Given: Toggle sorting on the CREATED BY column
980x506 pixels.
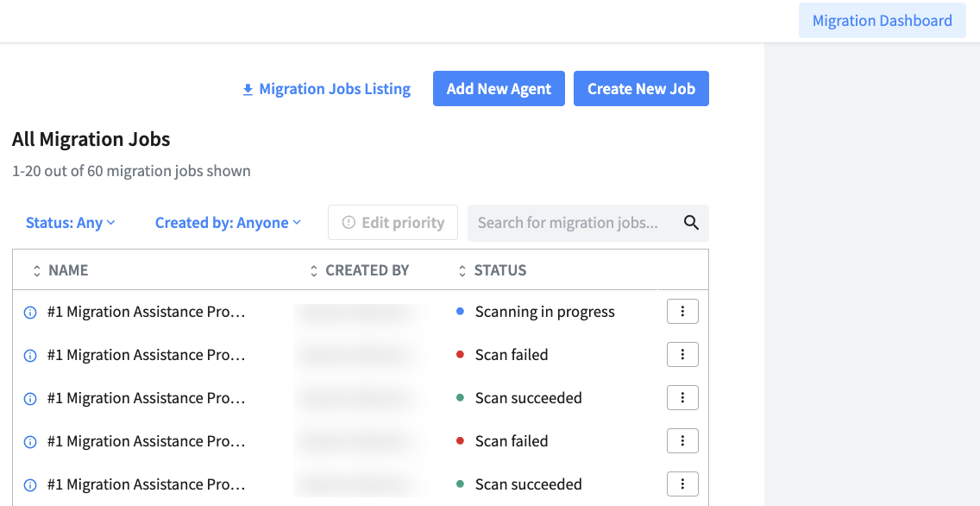Looking at the screenshot, I should [x=314, y=269].
